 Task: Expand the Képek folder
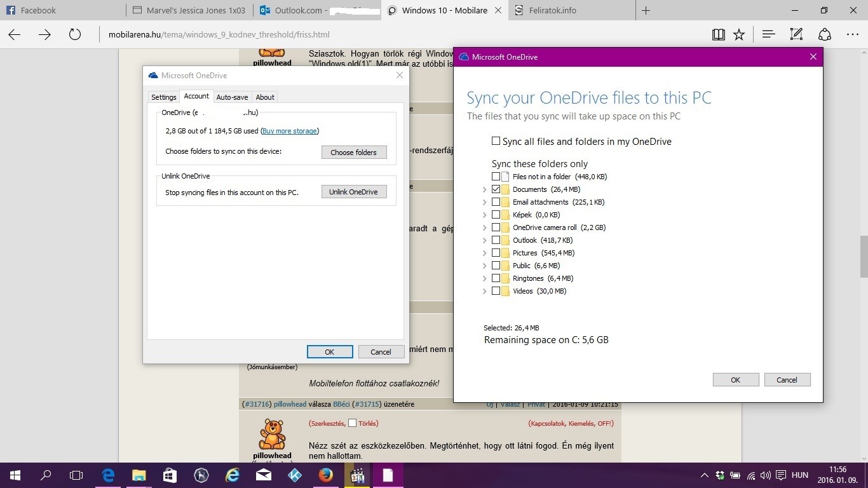point(484,215)
